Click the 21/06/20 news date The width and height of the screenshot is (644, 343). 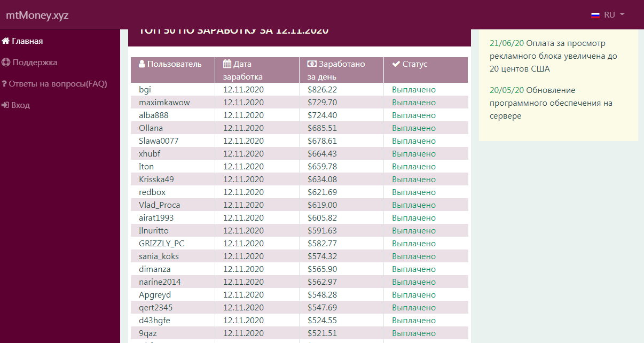[x=506, y=43]
